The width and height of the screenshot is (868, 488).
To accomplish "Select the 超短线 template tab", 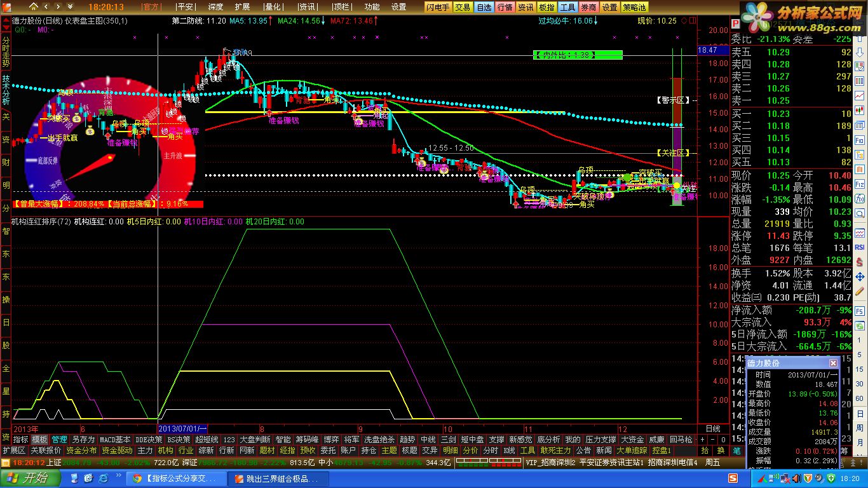I will click(207, 439).
